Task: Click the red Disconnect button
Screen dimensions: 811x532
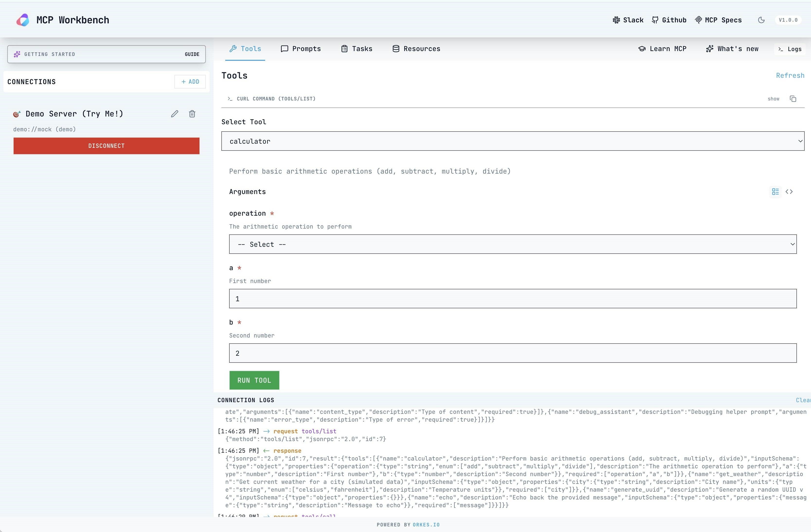Action: click(106, 146)
